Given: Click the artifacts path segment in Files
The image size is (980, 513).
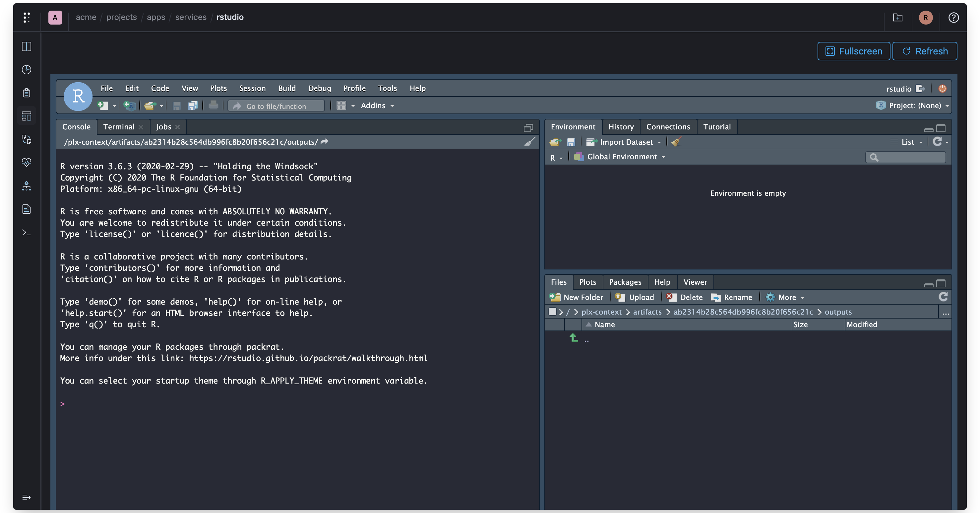Looking at the screenshot, I should (647, 312).
